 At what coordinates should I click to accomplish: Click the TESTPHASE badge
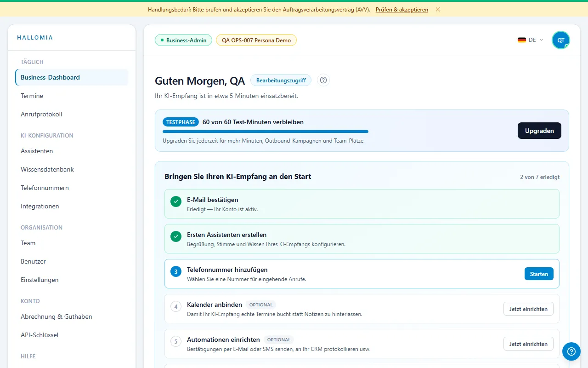pyautogui.click(x=181, y=122)
